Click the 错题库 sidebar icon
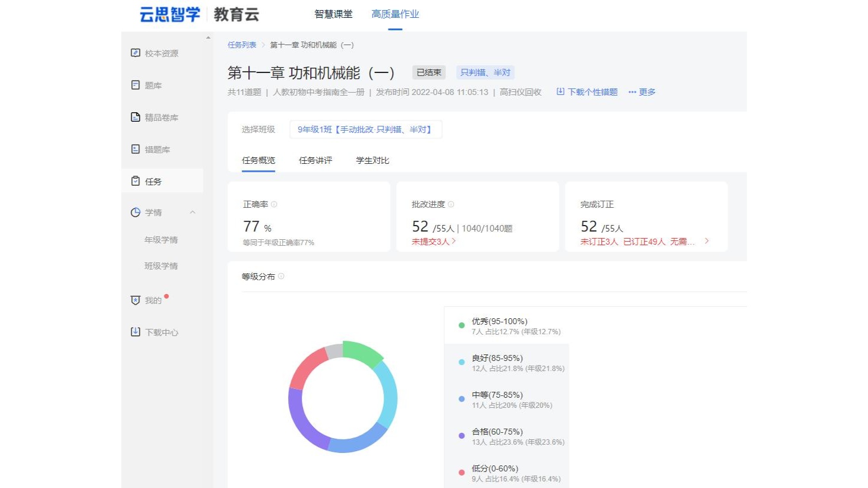The height and width of the screenshot is (488, 868). click(x=135, y=149)
